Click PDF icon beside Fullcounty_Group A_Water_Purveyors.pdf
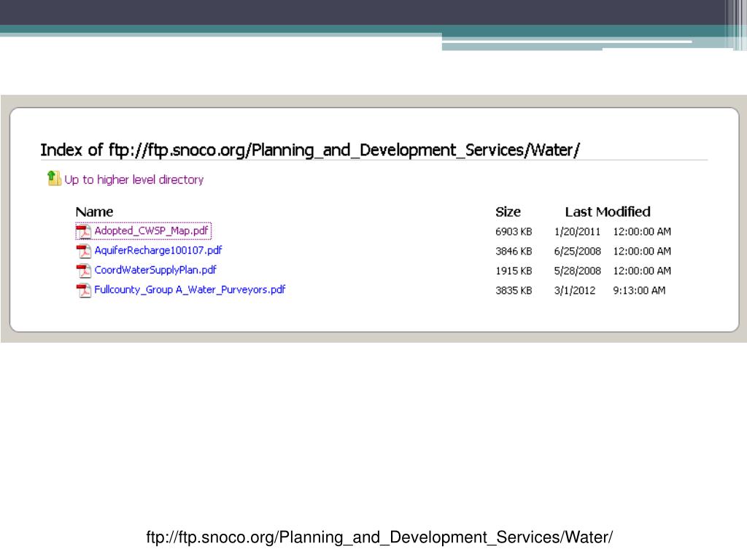The image size is (747, 560). (84, 290)
